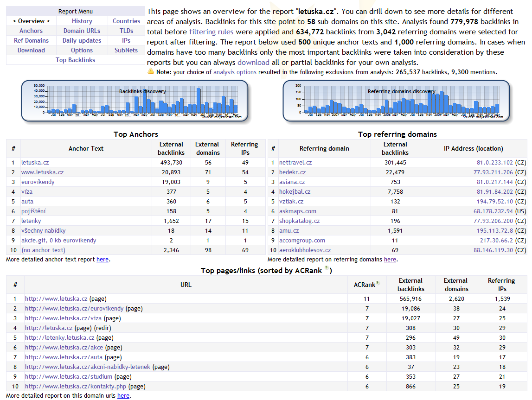
Task: Open Download in the Report Menu
Action: tap(31, 50)
